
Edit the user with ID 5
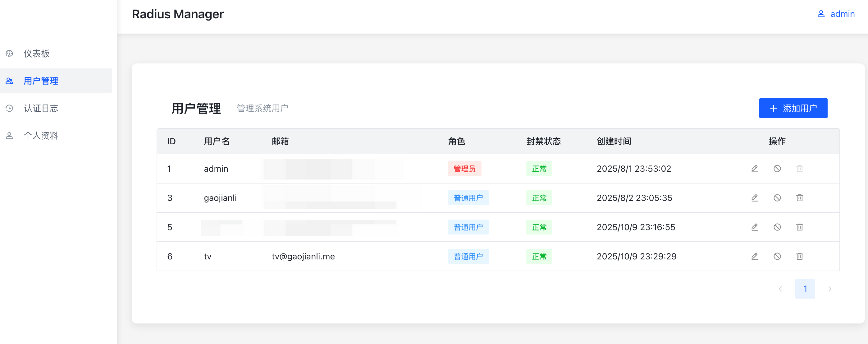755,227
